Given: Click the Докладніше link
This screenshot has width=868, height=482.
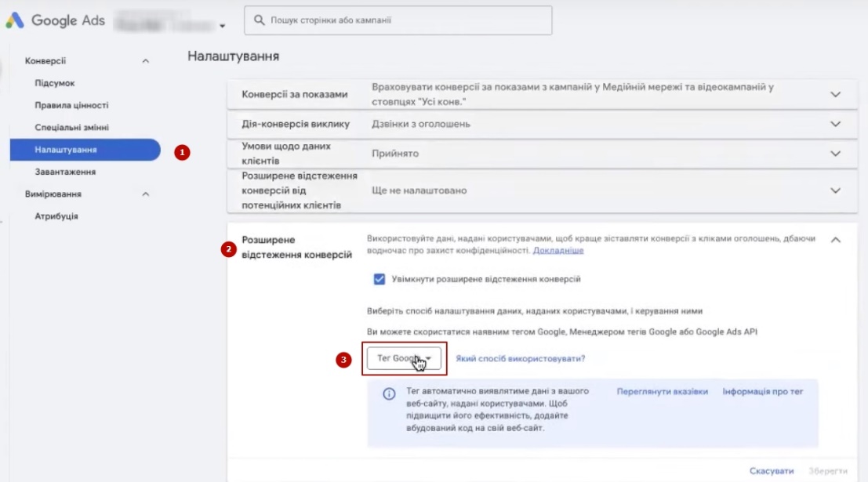Looking at the screenshot, I should coord(558,251).
